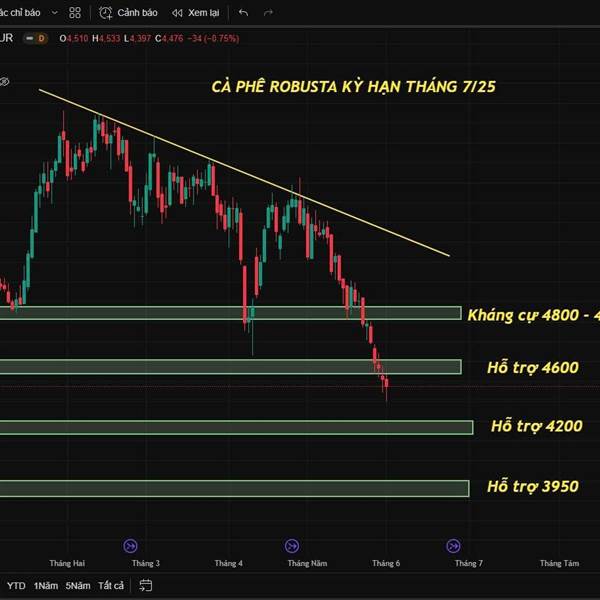The width and height of the screenshot is (600, 600).
Task: Toggle the hidden eye visibility icon
Action: [x=4, y=82]
